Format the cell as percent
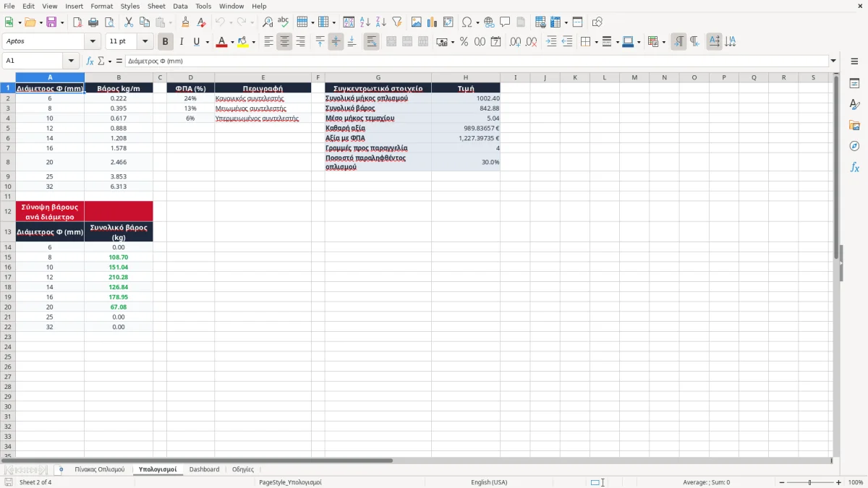 tap(464, 42)
